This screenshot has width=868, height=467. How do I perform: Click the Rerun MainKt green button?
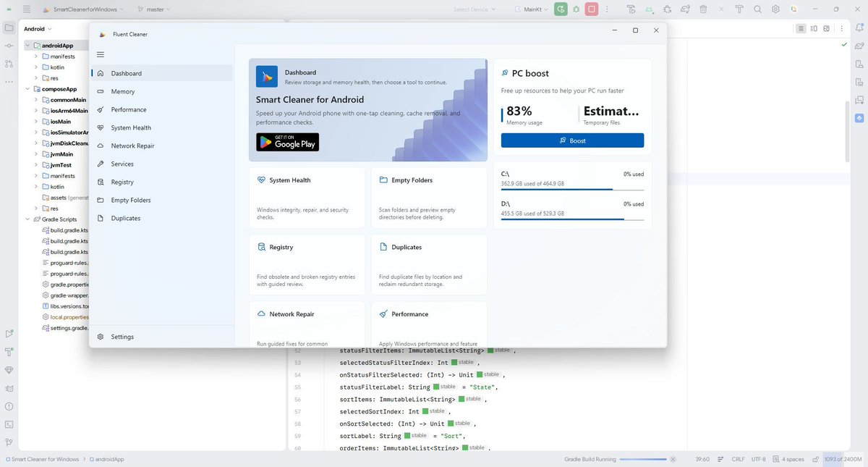pyautogui.click(x=561, y=9)
